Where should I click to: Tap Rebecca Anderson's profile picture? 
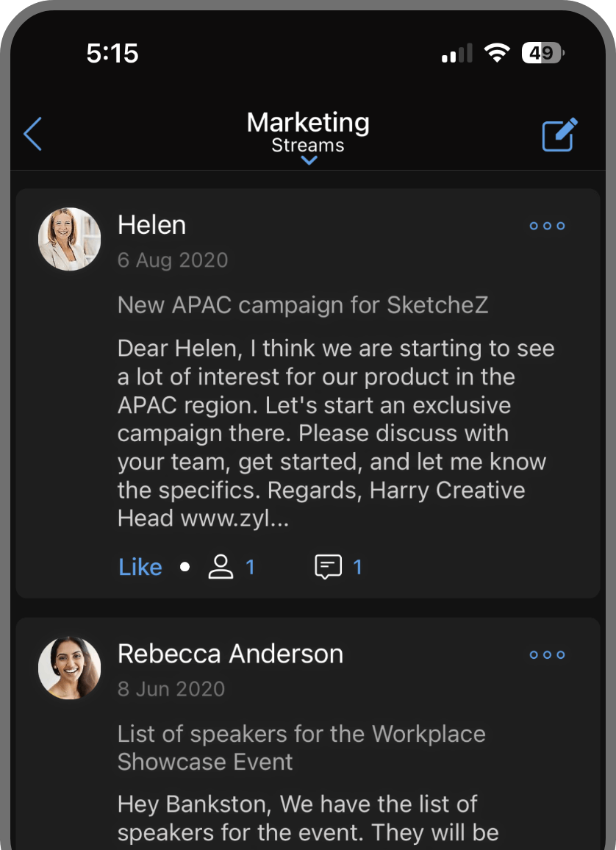[69, 668]
